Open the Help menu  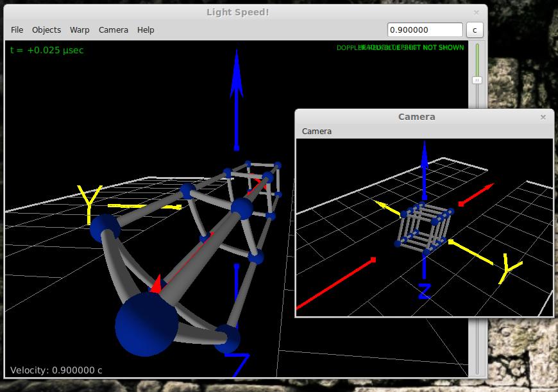click(x=146, y=30)
